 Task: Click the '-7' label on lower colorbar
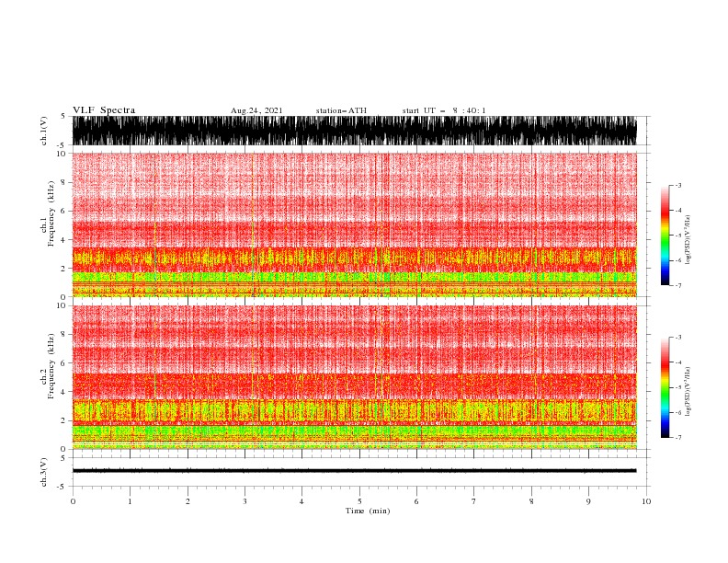pyautogui.click(x=678, y=438)
